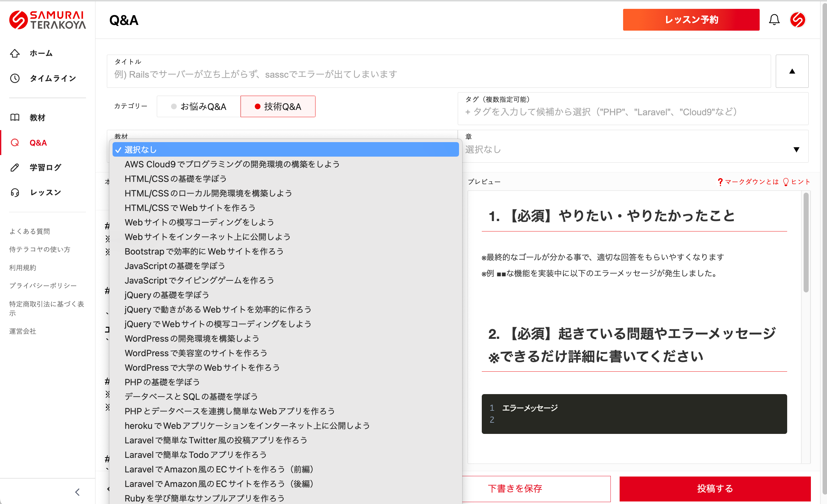Image resolution: width=827 pixels, height=504 pixels.
Task: Open the user profile avatar icon
Action: [798, 20]
